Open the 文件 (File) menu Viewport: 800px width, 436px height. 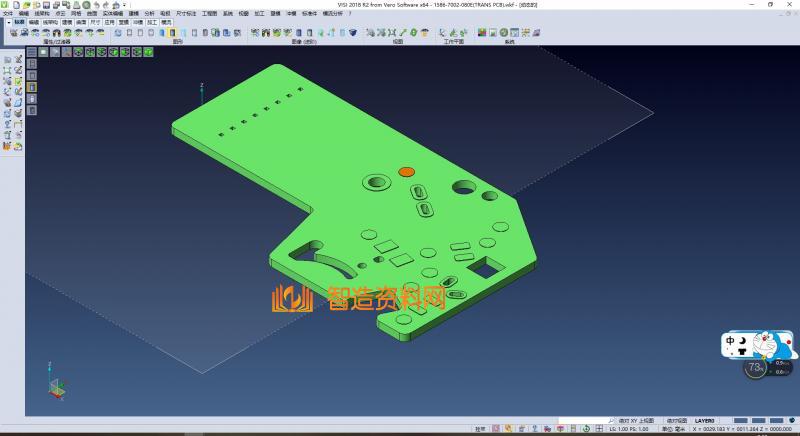click(x=8, y=13)
